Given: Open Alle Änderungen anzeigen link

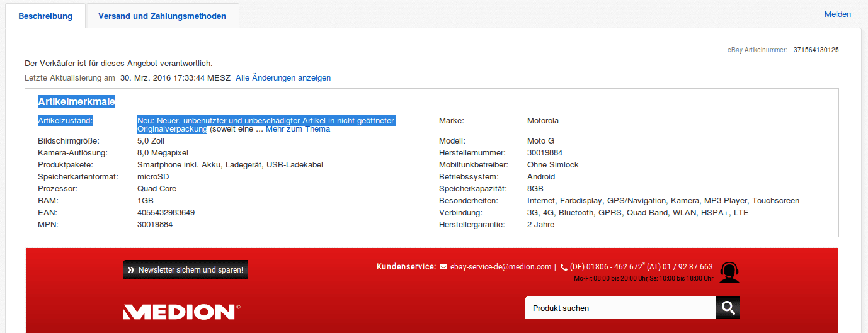Looking at the screenshot, I should tap(283, 78).
